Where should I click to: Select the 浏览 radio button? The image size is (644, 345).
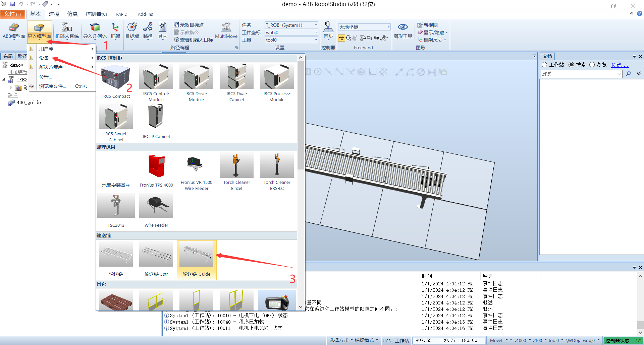[592, 65]
